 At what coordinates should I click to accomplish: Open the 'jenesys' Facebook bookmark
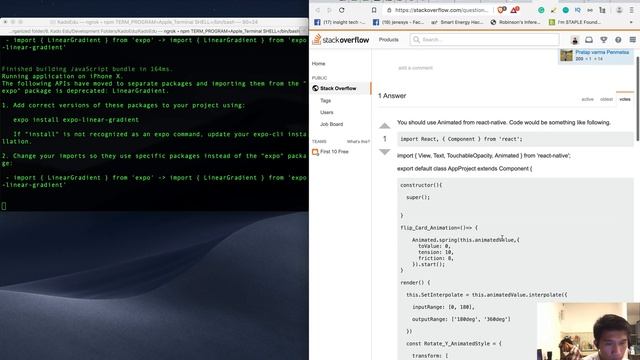pyautogui.click(x=398, y=22)
